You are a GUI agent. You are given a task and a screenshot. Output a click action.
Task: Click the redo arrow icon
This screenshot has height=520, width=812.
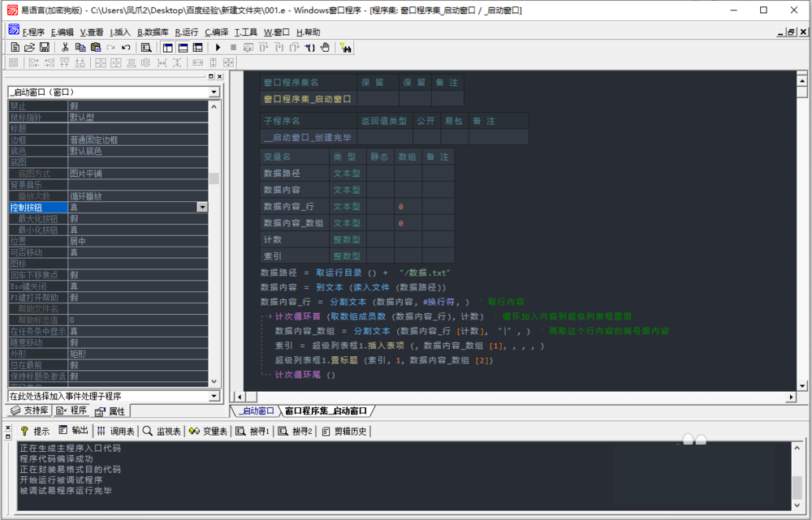coord(110,48)
